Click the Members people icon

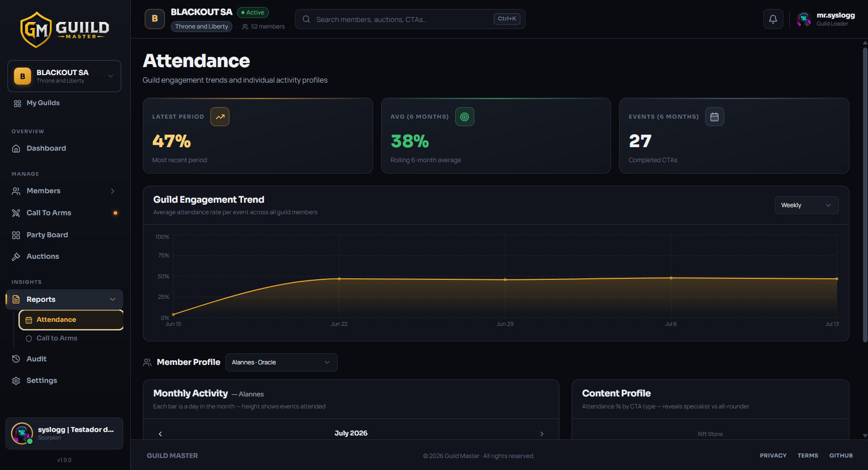(x=16, y=191)
